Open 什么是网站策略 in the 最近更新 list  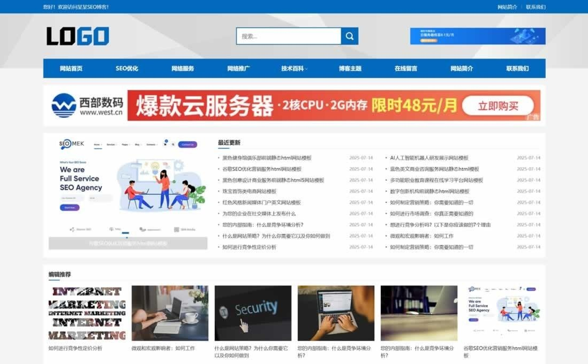click(276, 236)
